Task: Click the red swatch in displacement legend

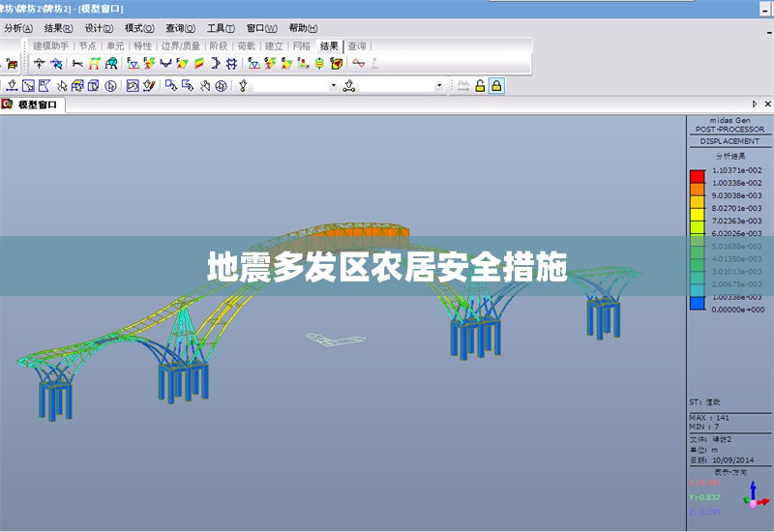Action: 697,176
